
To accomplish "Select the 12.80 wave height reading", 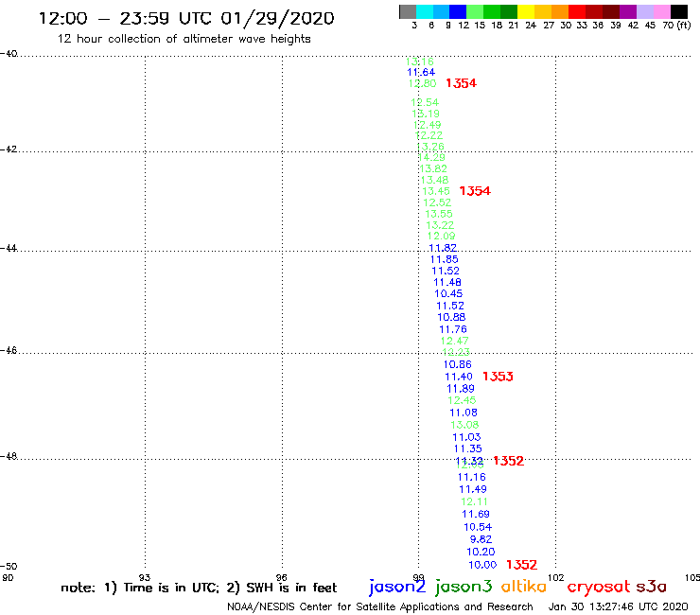I will coord(422,83).
